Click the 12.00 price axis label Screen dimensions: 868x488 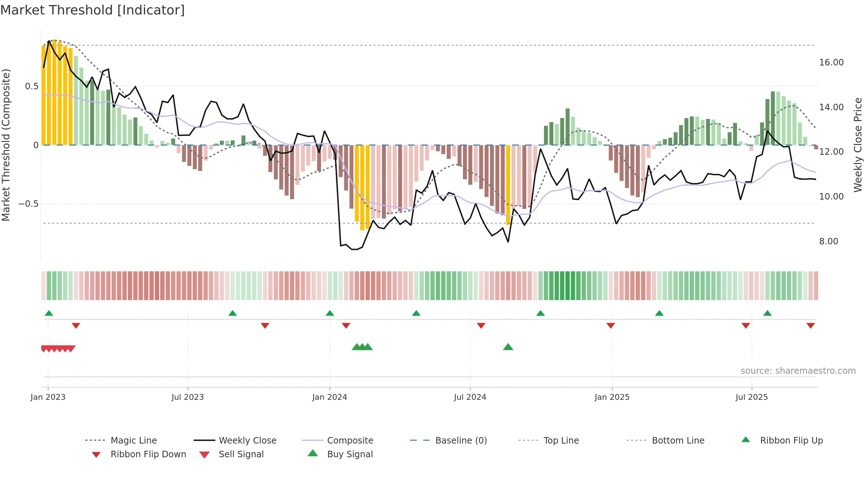[x=831, y=151]
